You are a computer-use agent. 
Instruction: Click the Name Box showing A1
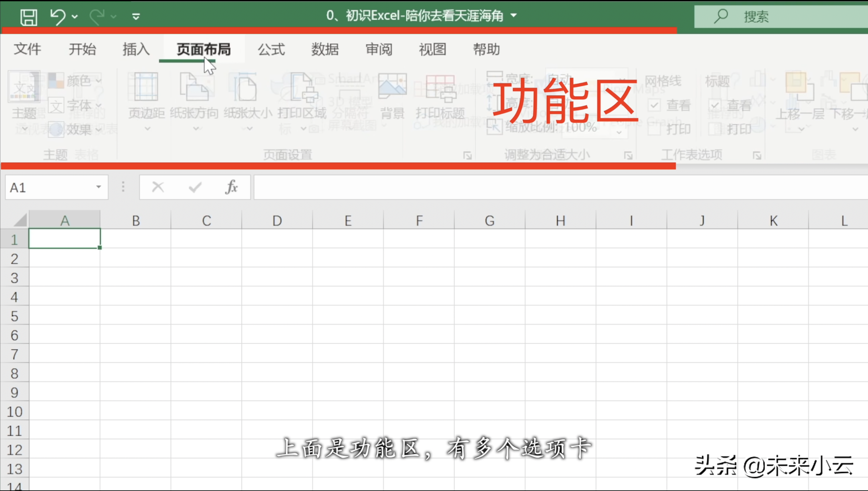[x=56, y=187]
